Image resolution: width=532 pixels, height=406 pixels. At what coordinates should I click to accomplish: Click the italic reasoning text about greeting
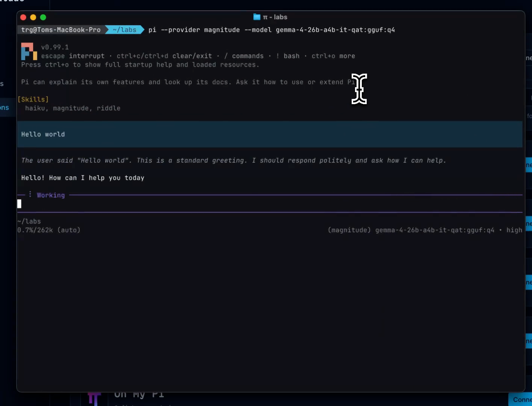234,161
